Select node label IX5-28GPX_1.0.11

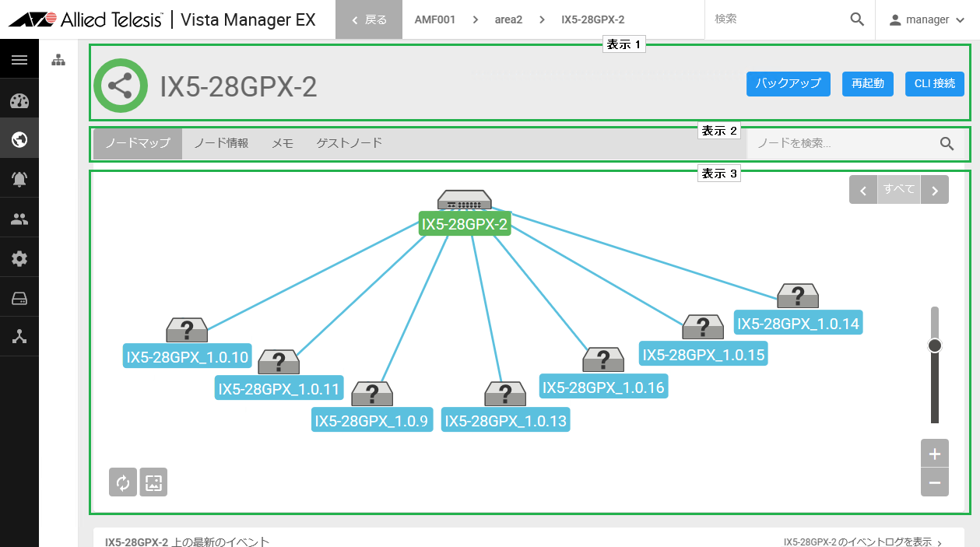click(x=279, y=389)
